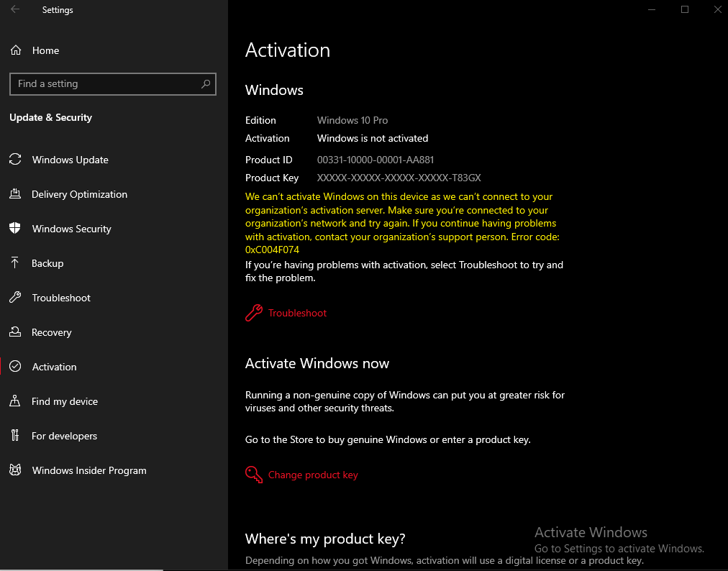The width and height of the screenshot is (728, 571).
Task: Click the Product Key value ending T83GX
Action: (399, 178)
